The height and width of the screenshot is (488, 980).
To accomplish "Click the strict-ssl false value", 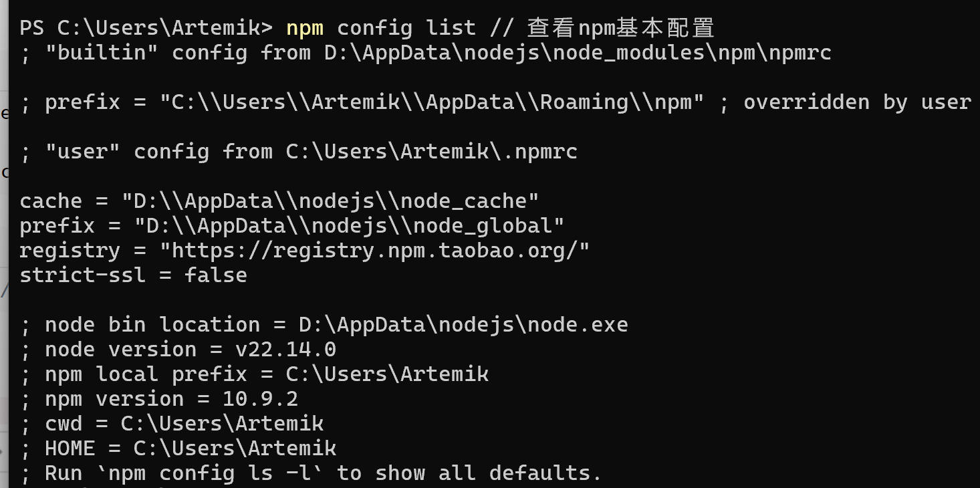I will tap(216, 275).
